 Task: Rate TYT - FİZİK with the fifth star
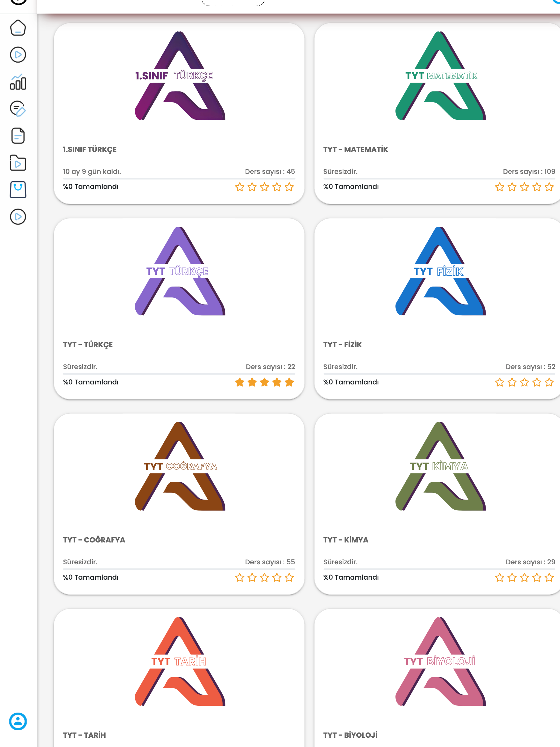549,382
